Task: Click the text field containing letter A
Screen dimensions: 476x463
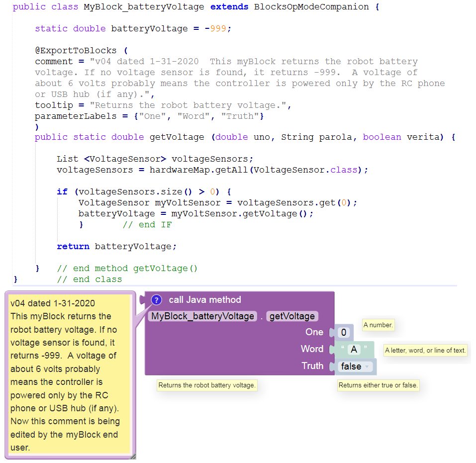Action: (x=354, y=350)
